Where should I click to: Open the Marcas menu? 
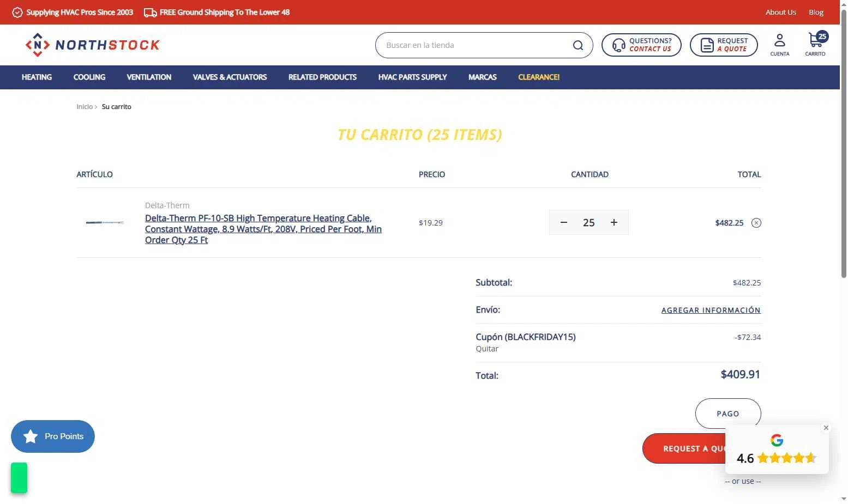pos(483,77)
